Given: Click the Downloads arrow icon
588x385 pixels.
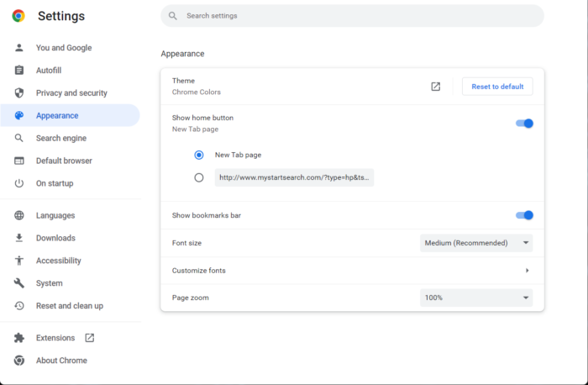Looking at the screenshot, I should click(18, 238).
